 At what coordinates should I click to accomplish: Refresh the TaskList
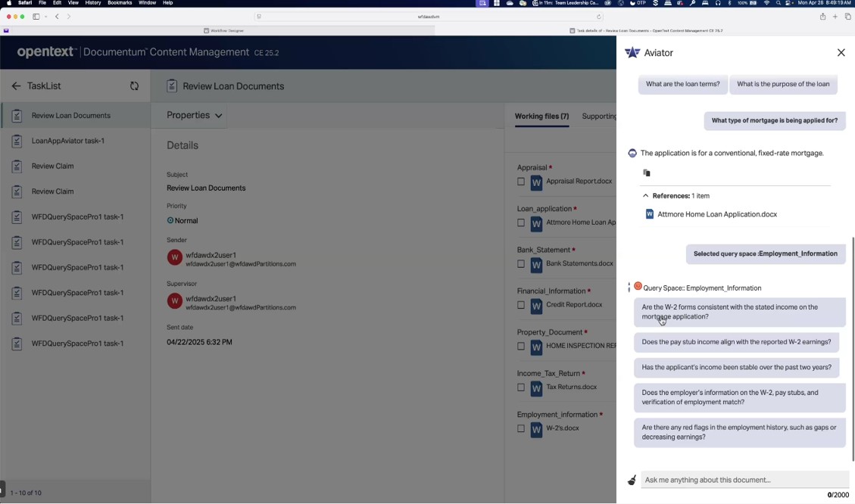(134, 86)
